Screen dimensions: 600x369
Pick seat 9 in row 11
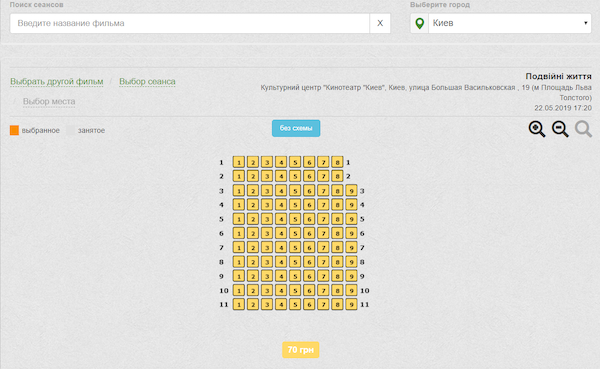tap(351, 304)
